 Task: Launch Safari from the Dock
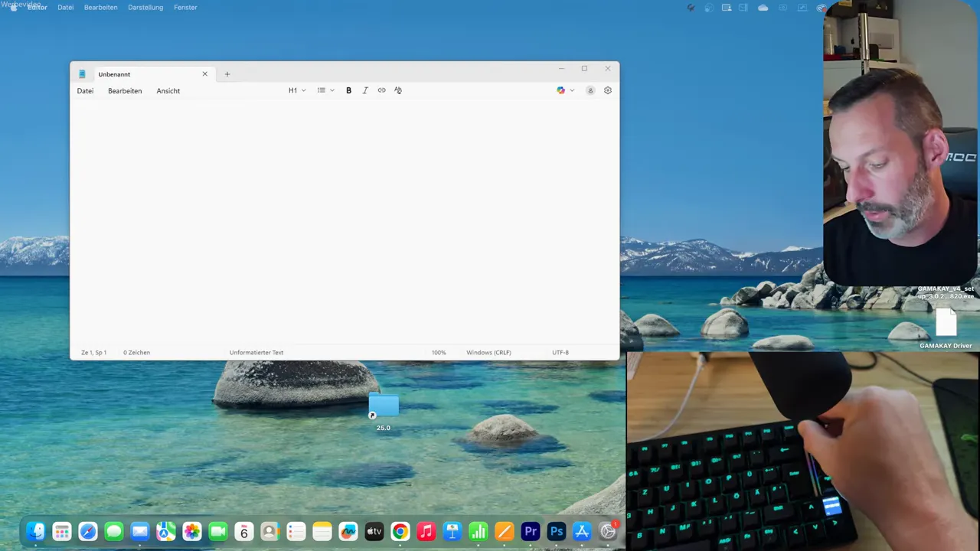tap(88, 531)
